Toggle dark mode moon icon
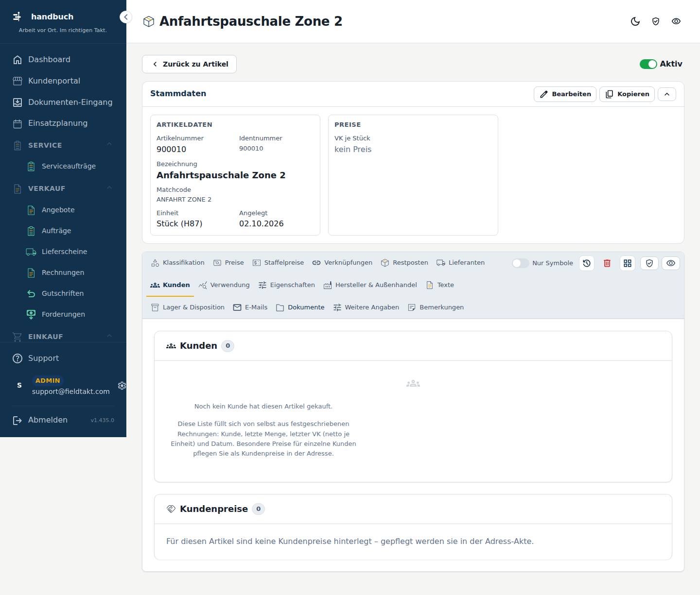Image resolution: width=700 pixels, height=595 pixels. (635, 21)
